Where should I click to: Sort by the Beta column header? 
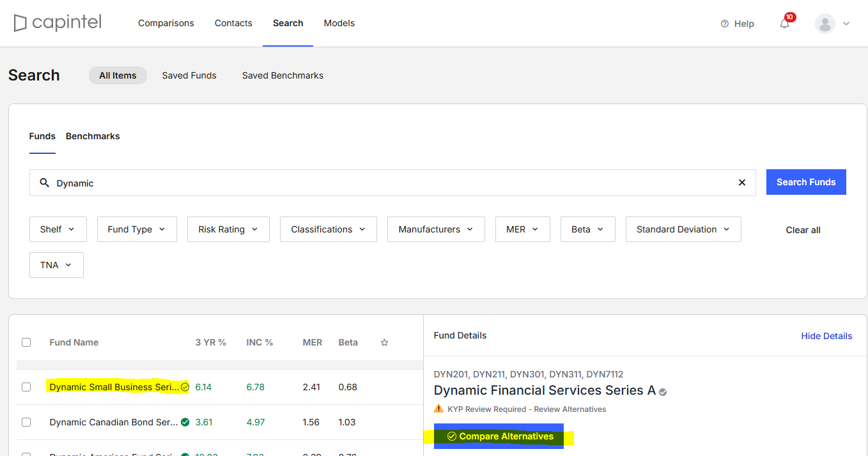tap(348, 342)
